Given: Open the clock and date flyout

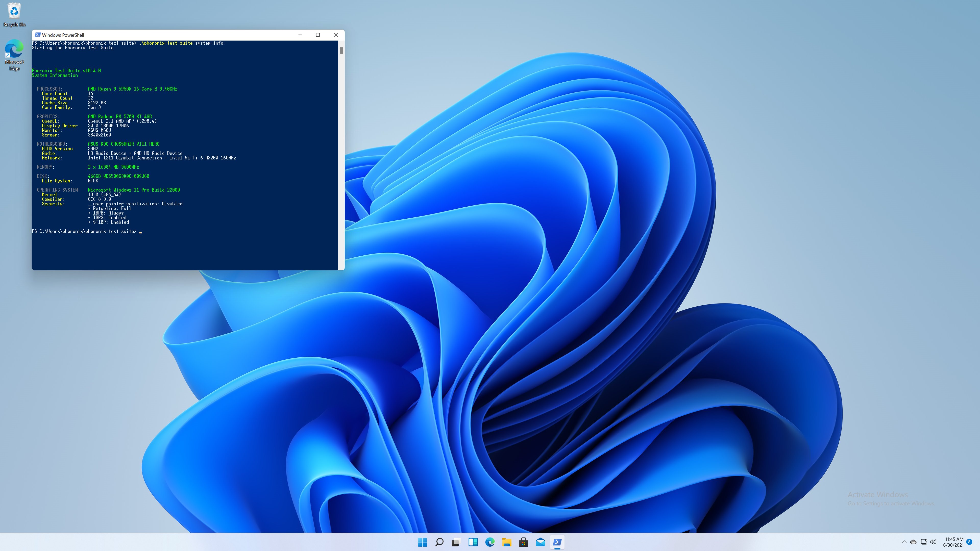Looking at the screenshot, I should click(x=954, y=542).
